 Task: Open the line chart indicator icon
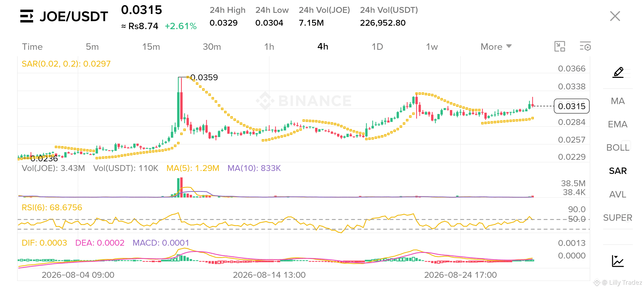coord(618,261)
